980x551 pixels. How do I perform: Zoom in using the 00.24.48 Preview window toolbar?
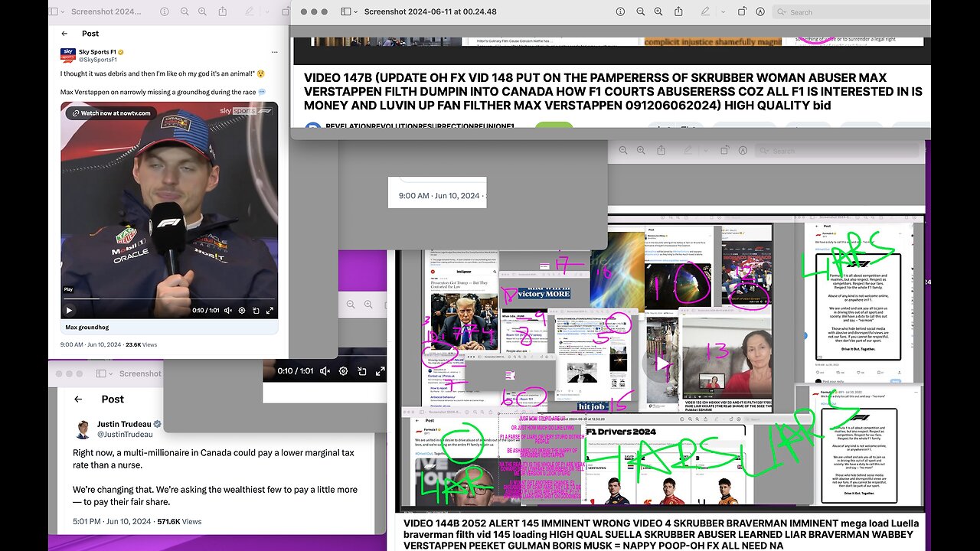[x=659, y=12]
